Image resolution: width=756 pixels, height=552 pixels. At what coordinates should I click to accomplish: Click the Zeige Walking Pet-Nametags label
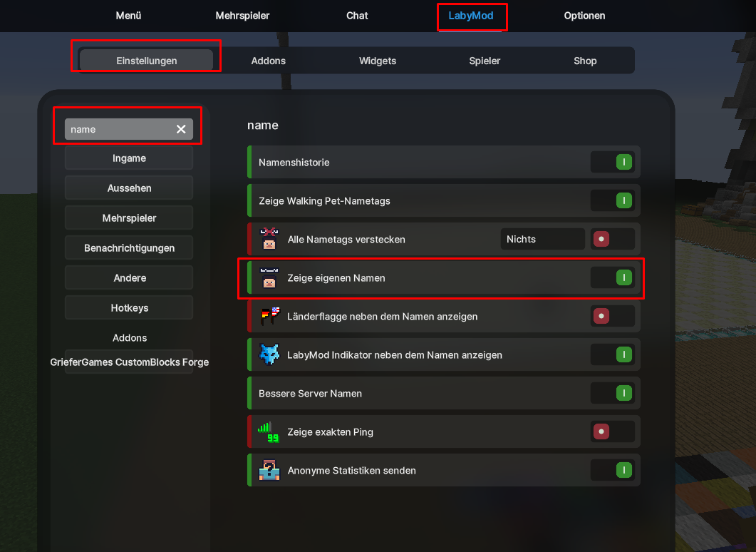(324, 201)
